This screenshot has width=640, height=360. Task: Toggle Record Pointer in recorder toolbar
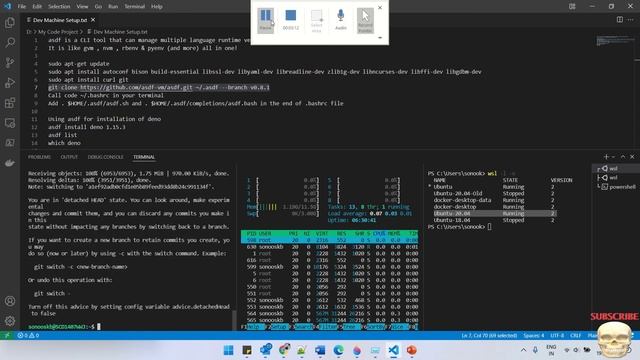point(365,20)
